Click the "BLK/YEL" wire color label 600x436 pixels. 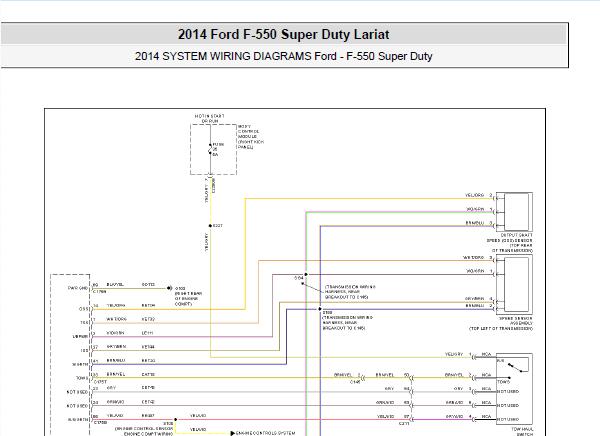(x=115, y=285)
